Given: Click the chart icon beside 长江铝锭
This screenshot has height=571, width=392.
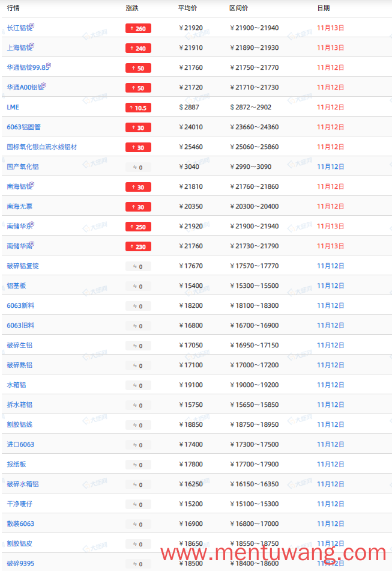Looking at the screenshot, I should pos(32,25).
